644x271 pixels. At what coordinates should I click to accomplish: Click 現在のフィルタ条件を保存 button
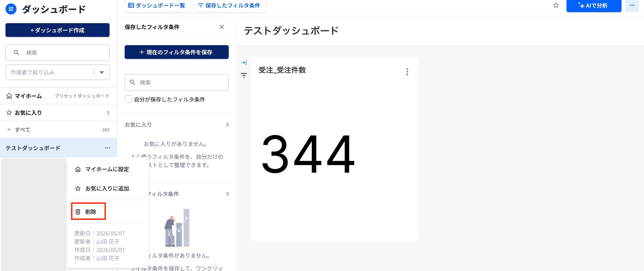[176, 52]
